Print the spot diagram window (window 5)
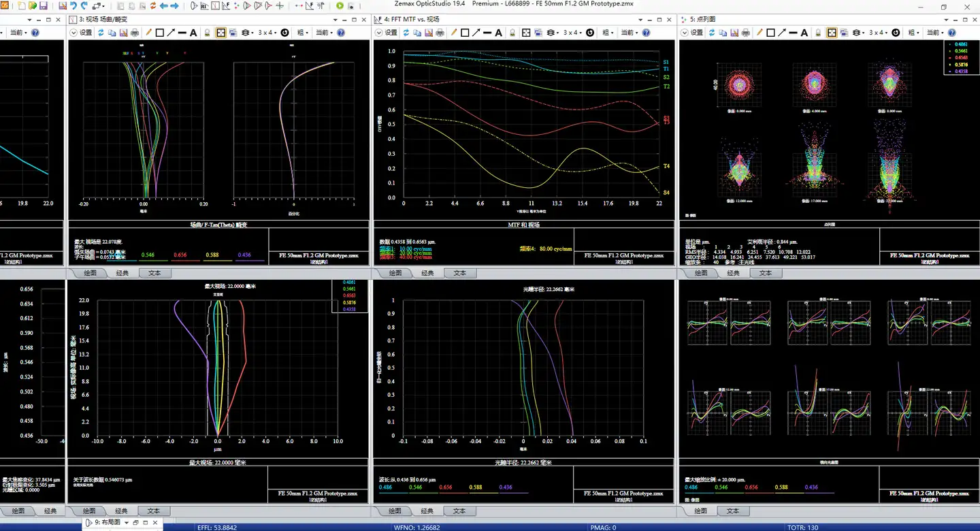Screen dimensions: 980x531 point(745,33)
